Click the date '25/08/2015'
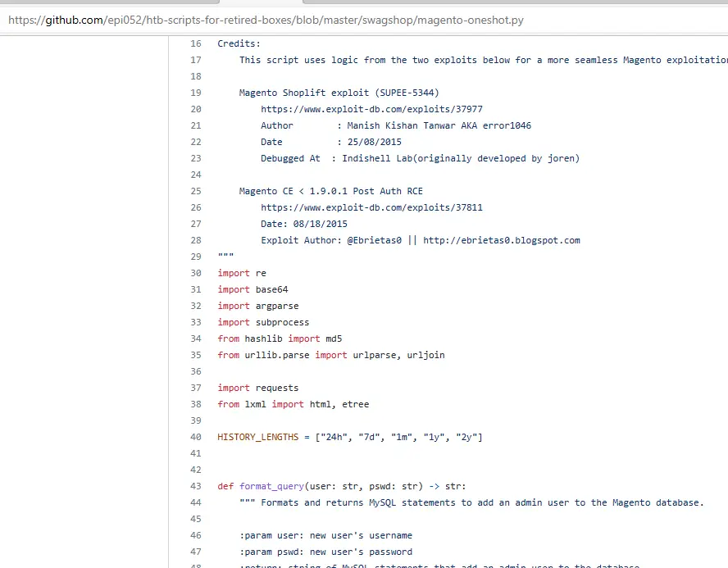Viewport: 728px width, 568px height. click(x=375, y=142)
